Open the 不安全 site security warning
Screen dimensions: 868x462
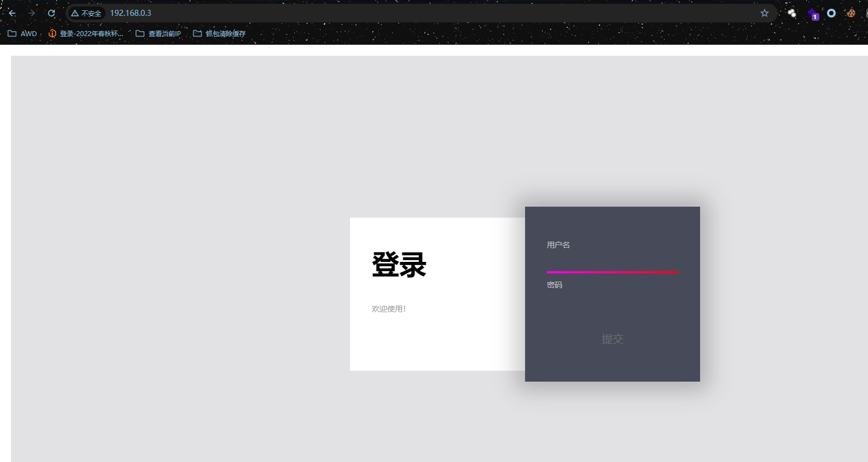[x=86, y=13]
